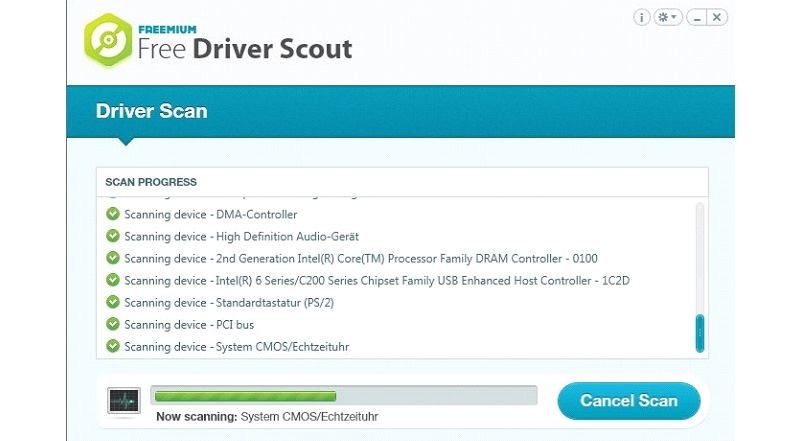Close the Free Driver Scout window

[x=717, y=17]
